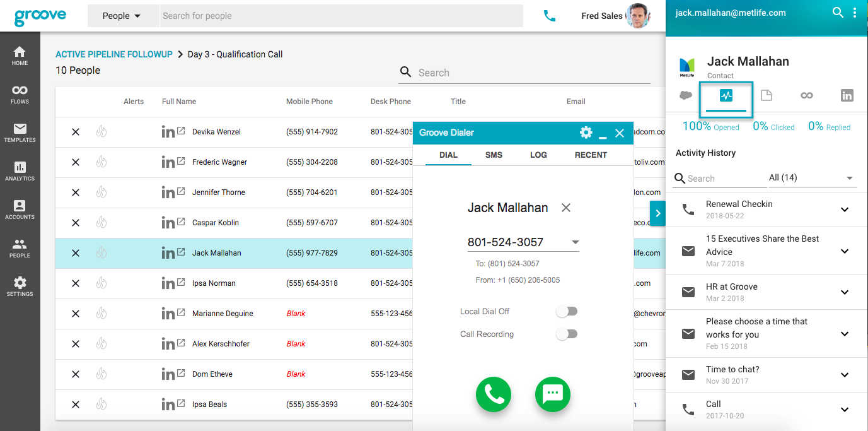Expand the Time to chat? email
The width and height of the screenshot is (868, 431).
845,375
